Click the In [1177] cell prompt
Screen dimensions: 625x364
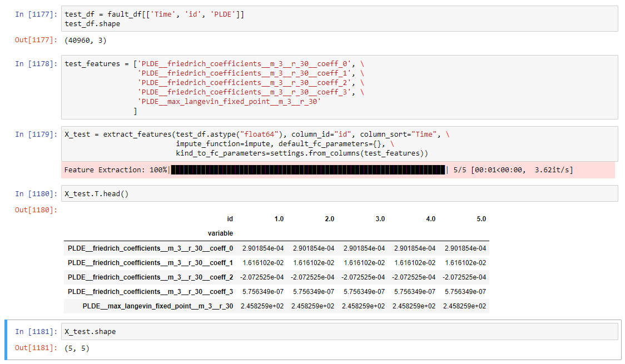(x=34, y=14)
